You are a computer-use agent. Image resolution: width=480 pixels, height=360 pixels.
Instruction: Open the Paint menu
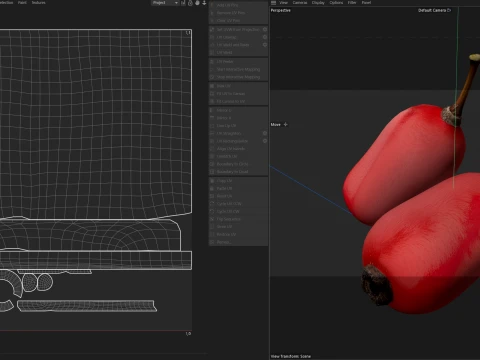tap(22, 3)
